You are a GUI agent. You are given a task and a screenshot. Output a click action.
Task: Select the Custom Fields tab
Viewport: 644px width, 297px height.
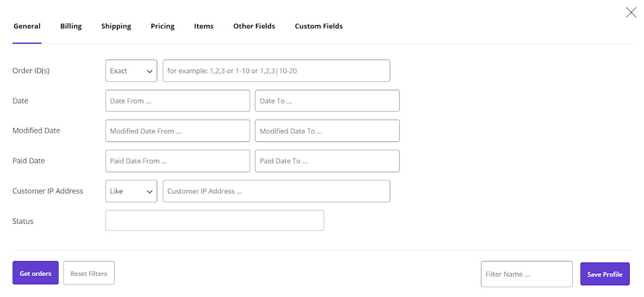pyautogui.click(x=319, y=26)
